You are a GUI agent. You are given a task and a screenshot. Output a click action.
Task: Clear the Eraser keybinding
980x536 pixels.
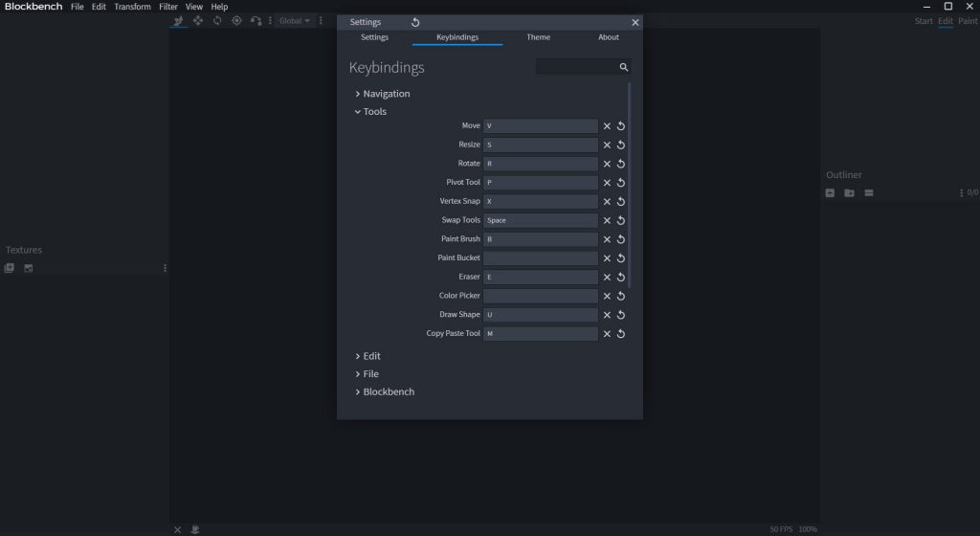click(x=607, y=278)
